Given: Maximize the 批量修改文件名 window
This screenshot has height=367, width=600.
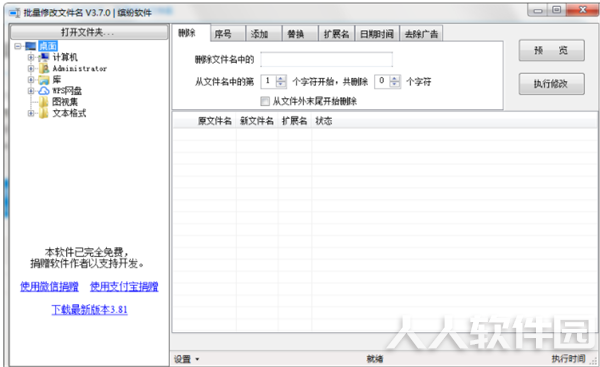Looking at the screenshot, I should coord(557,10).
